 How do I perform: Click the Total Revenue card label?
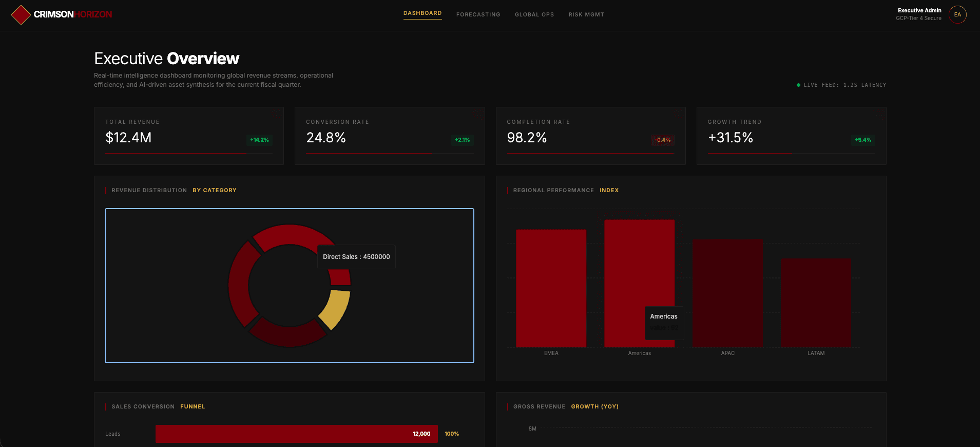(x=132, y=122)
